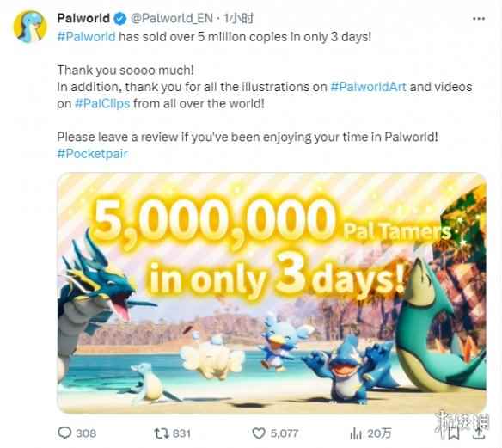Open the view analytics bar chart icon
Screen dimensions: 502x448
coord(356,433)
